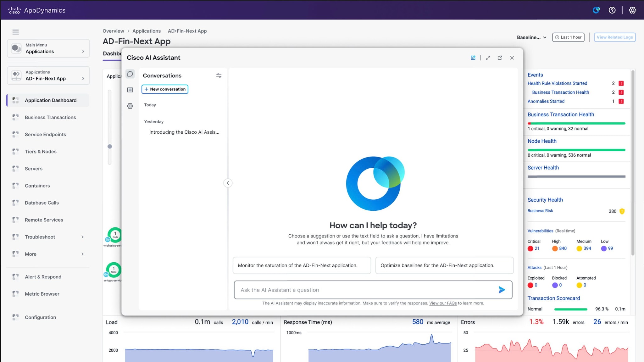Click the Metric Browser sidebar icon
Viewport: 644px width, 362px height.
pos(15,294)
